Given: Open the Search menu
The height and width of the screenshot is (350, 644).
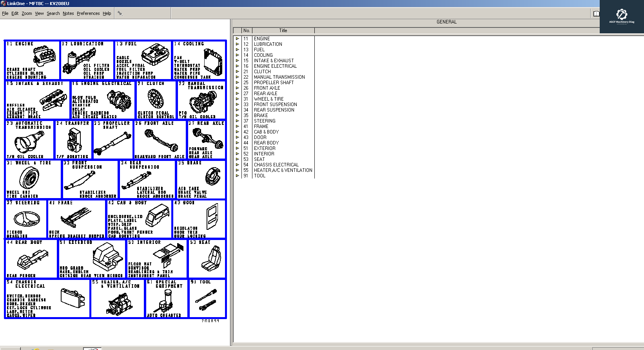Looking at the screenshot, I should (53, 13).
